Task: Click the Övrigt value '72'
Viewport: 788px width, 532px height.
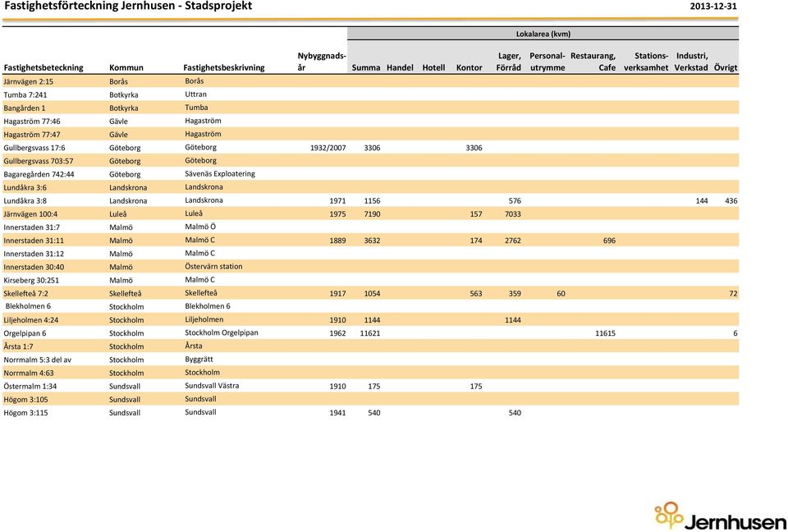Action: point(733,294)
